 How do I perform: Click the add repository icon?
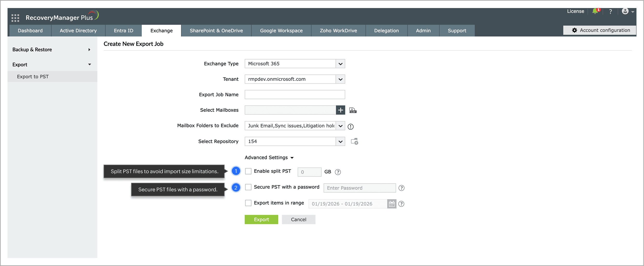tap(354, 142)
